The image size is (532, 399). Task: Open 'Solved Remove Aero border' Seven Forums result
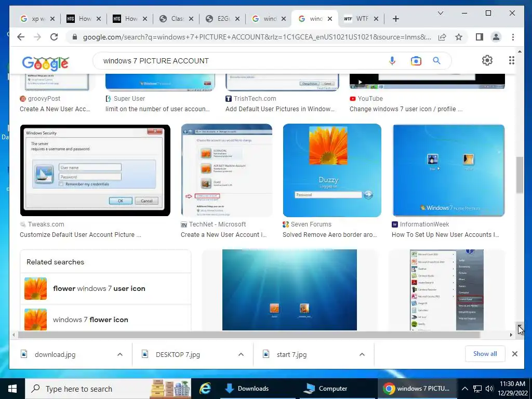330,235
